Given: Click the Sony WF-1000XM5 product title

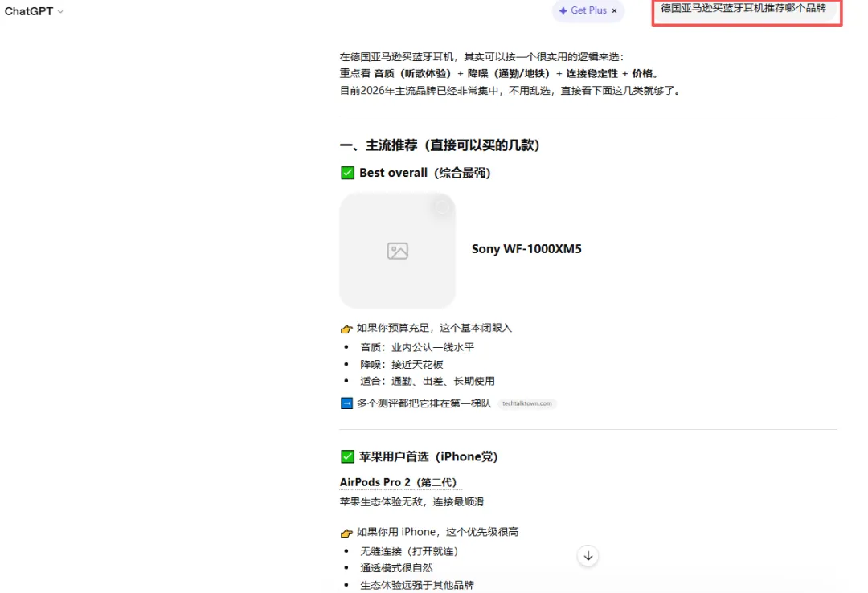Looking at the screenshot, I should [x=526, y=248].
